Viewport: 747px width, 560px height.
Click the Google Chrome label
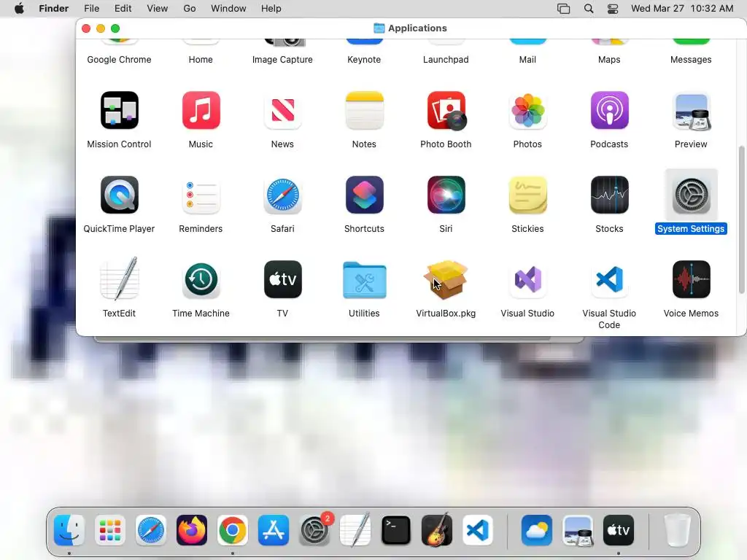coord(119,60)
